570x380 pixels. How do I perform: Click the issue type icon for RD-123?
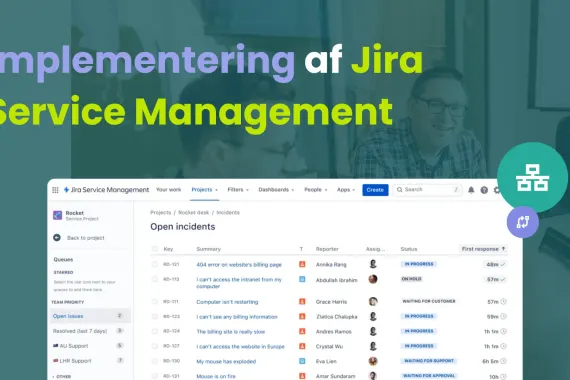point(302,316)
